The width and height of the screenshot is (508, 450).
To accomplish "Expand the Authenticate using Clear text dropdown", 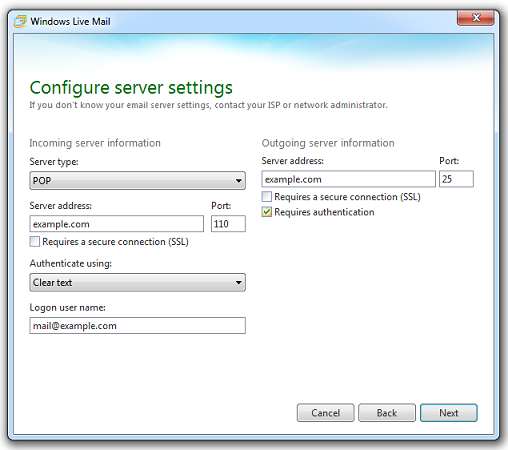I will pos(137,283).
